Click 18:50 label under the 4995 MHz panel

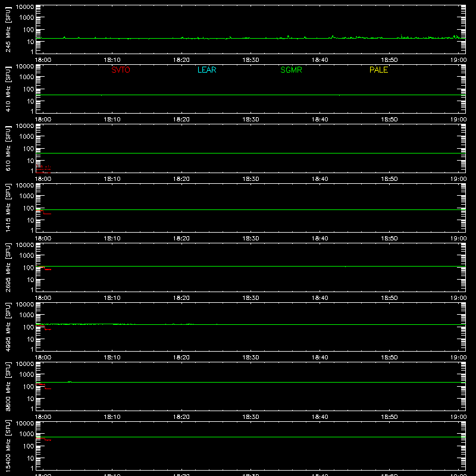coord(389,358)
